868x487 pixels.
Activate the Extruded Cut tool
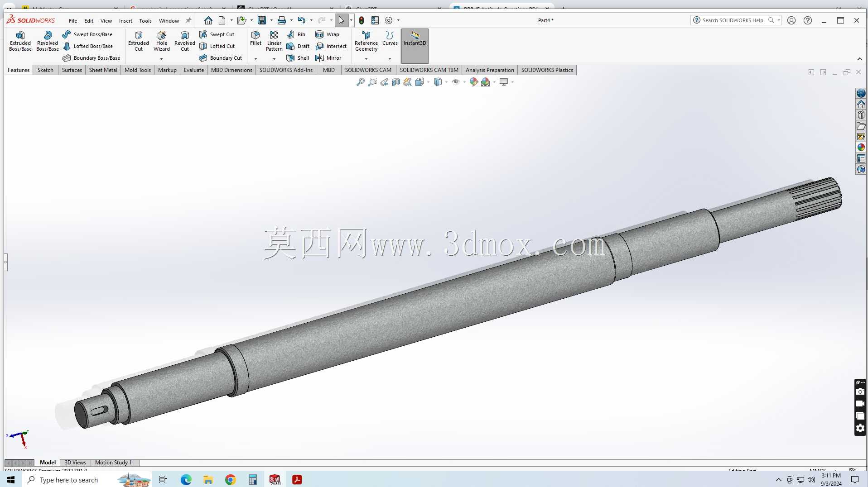pyautogui.click(x=139, y=41)
